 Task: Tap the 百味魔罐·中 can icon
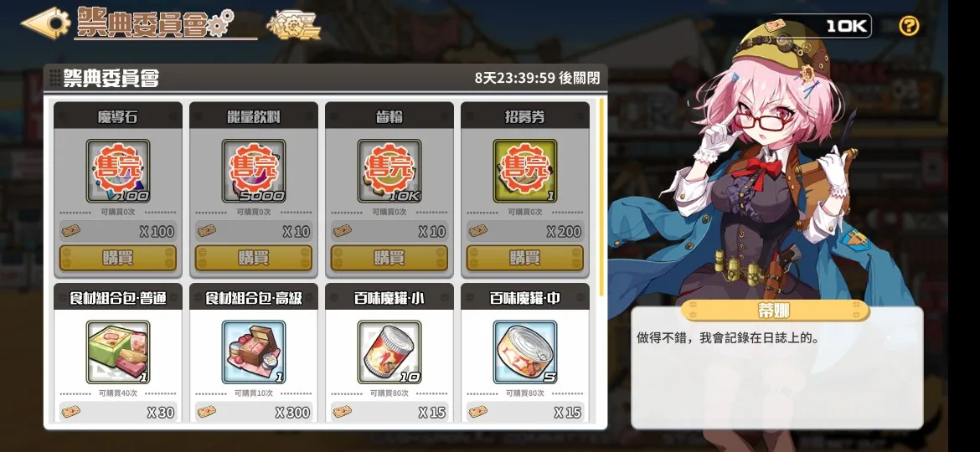tap(525, 352)
